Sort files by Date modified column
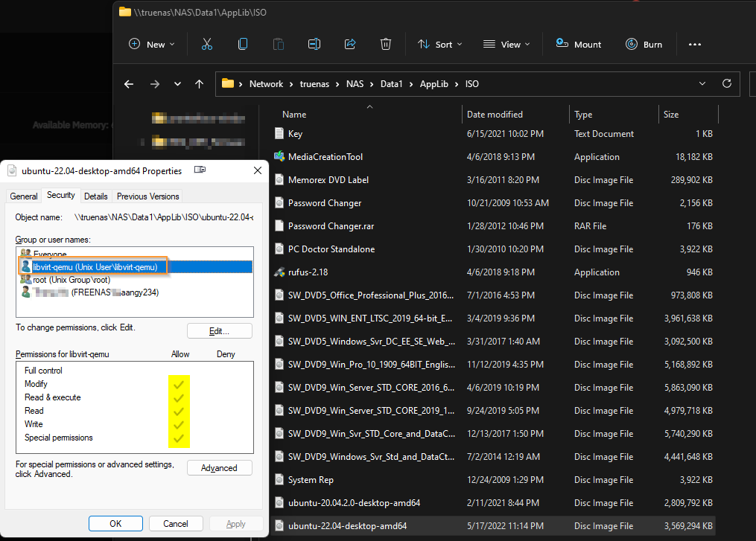The image size is (756, 541). [495, 115]
